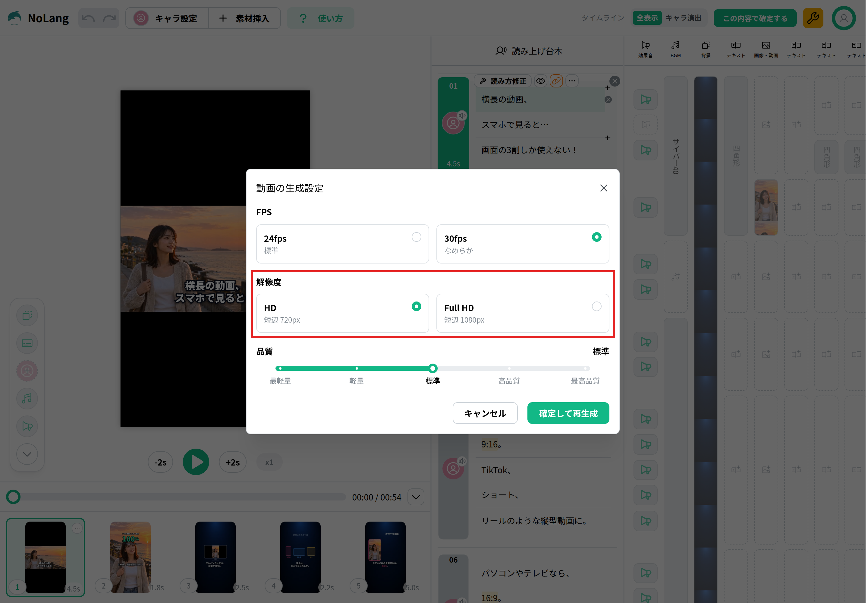Change the x1 playback speed
Image resolution: width=868 pixels, height=603 pixels.
269,462
